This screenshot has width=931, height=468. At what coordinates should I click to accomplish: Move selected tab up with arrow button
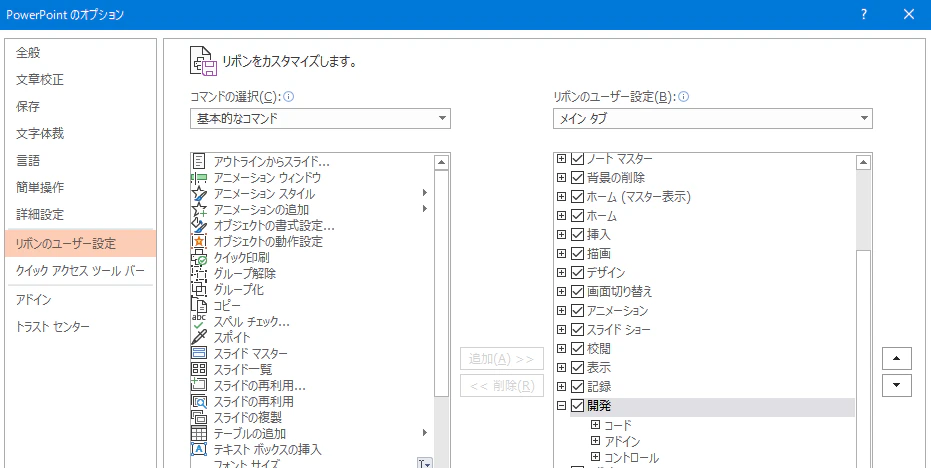click(897, 359)
